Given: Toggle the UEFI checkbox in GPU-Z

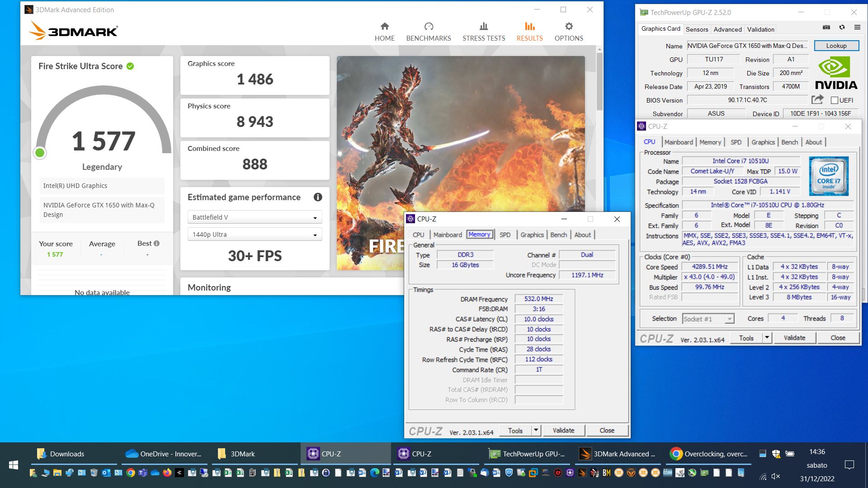Looking at the screenshot, I should point(835,100).
